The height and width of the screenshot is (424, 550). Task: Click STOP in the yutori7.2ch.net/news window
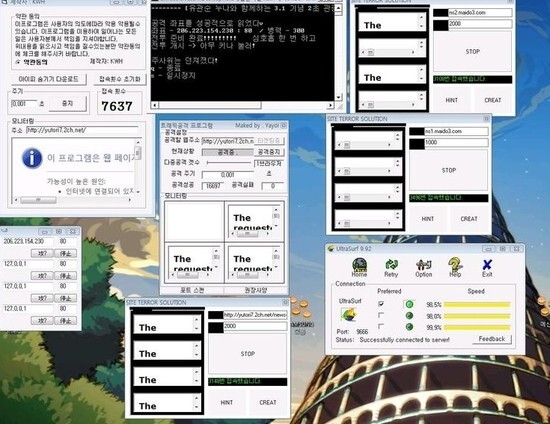click(x=248, y=354)
